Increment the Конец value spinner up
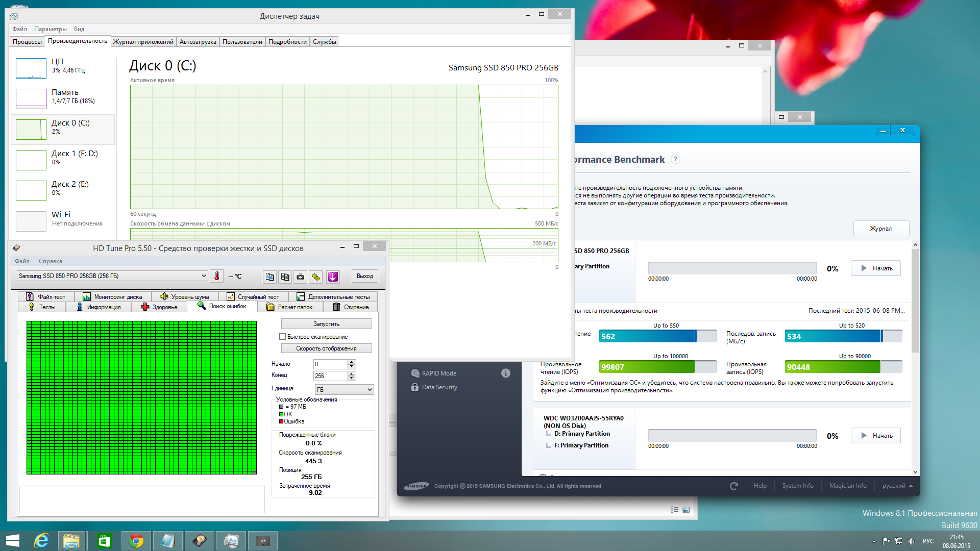The image size is (980, 551). [351, 373]
